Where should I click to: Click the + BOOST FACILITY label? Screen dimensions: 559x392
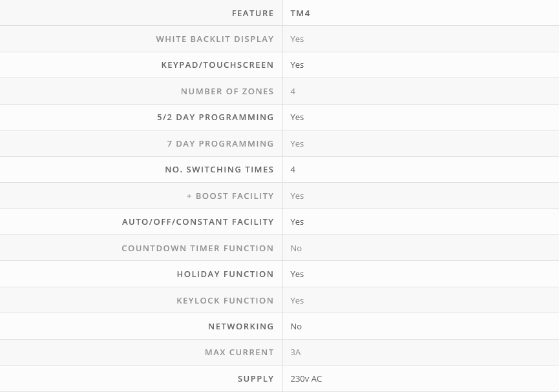[230, 196]
